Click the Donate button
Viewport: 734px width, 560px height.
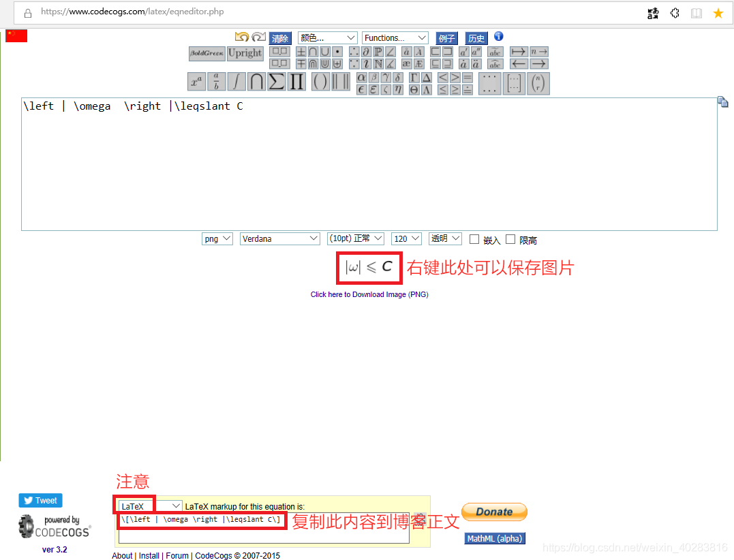(x=494, y=512)
